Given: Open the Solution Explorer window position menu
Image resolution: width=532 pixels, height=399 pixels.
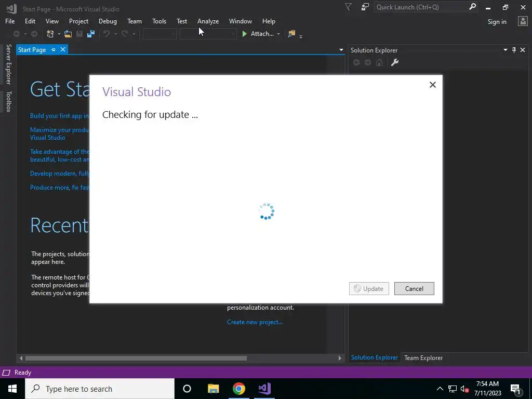Looking at the screenshot, I should [x=505, y=50].
